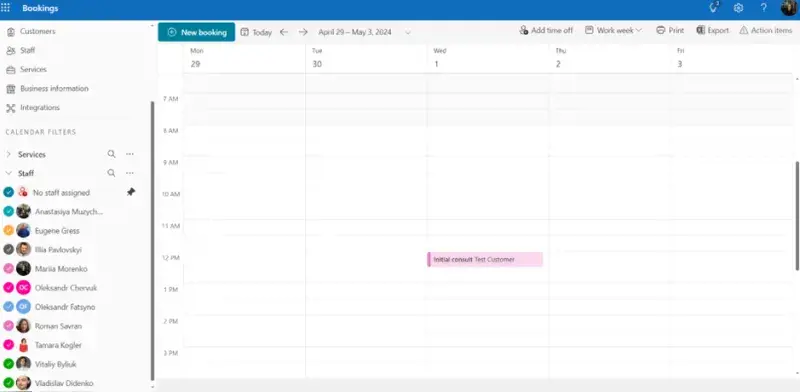The image size is (800, 392).
Task: Toggle Mariia Morenko calendar filter checkbox
Action: [x=8, y=268]
